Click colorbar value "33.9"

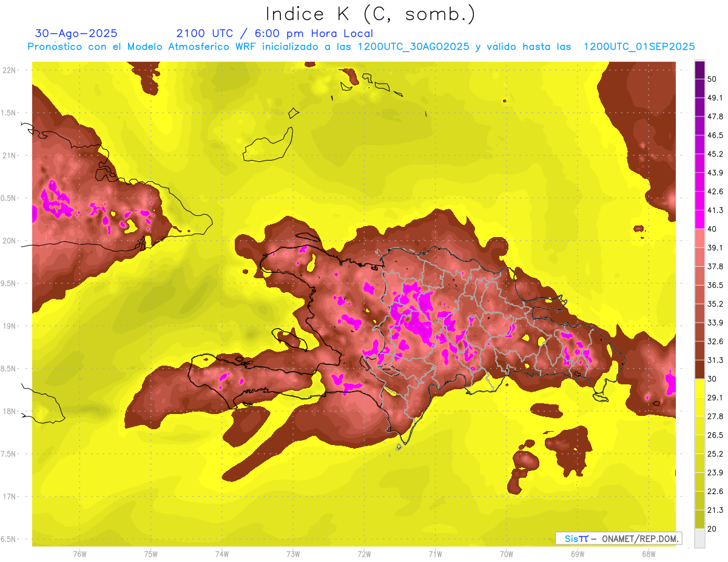click(715, 323)
